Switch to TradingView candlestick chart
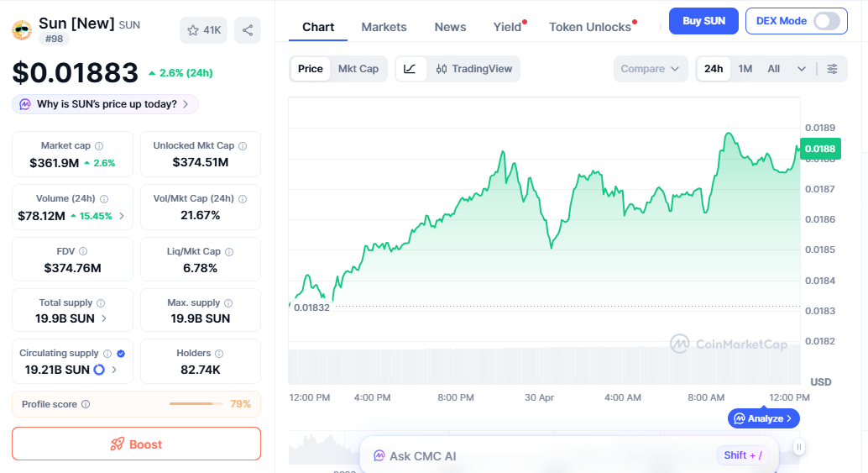 [473, 69]
